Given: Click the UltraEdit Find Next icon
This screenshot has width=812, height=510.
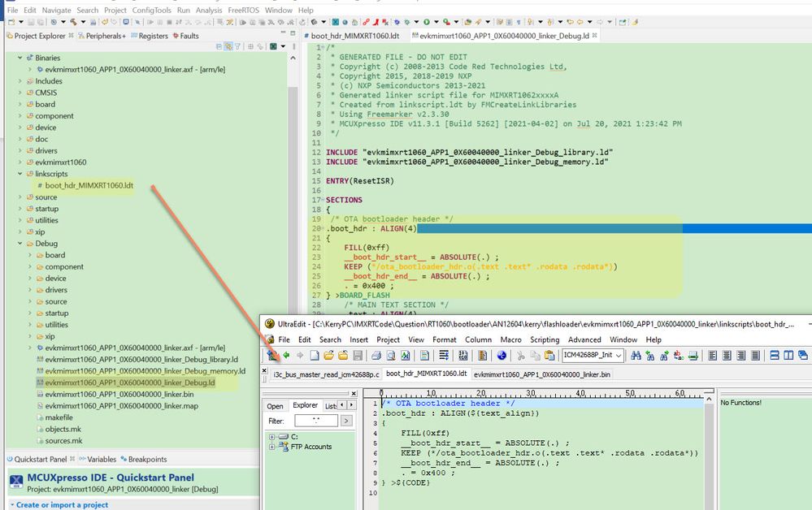Looking at the screenshot, I should coord(664,355).
